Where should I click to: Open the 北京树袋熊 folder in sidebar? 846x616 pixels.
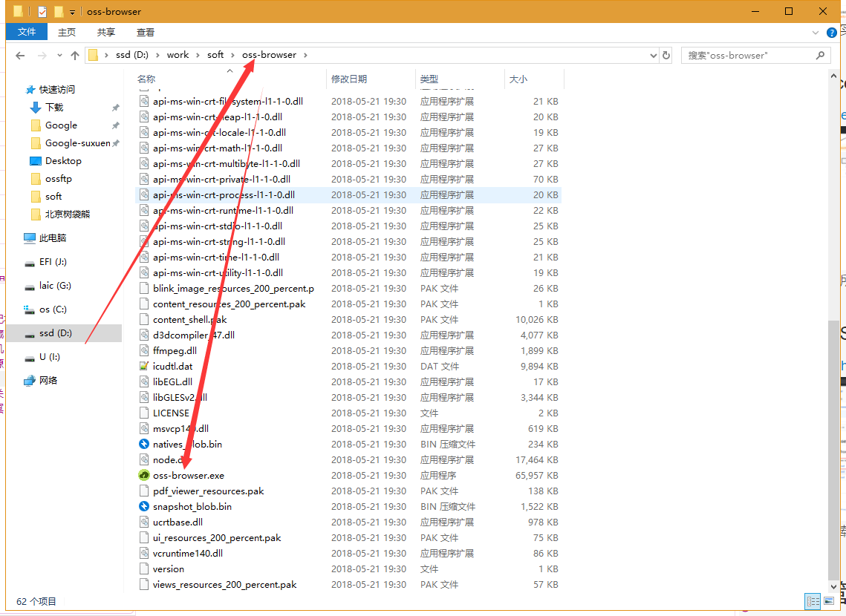tap(68, 214)
